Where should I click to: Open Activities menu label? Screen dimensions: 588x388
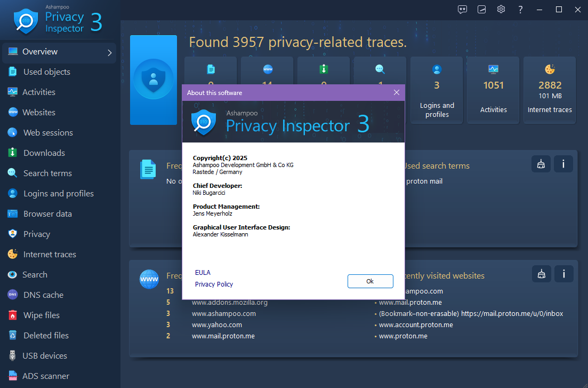[38, 92]
